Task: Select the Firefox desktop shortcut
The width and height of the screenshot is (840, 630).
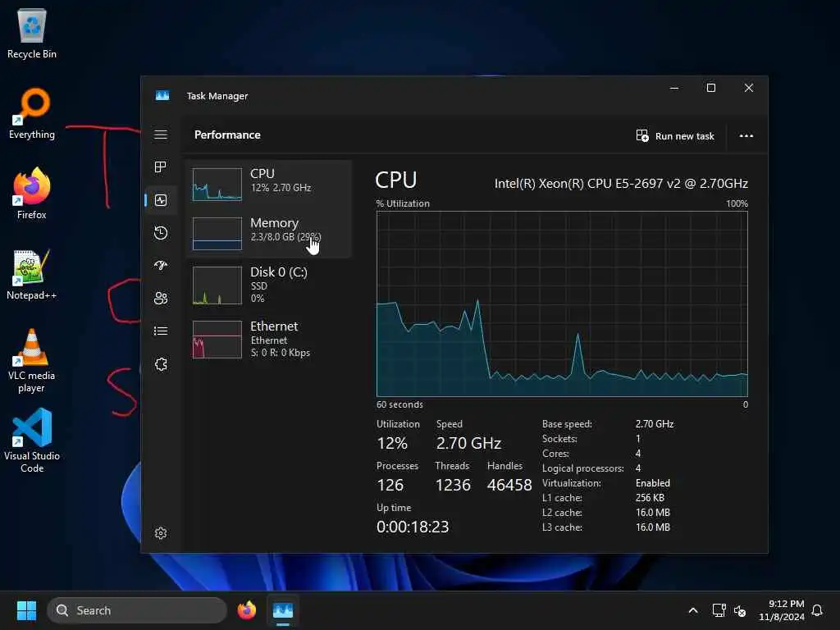Action: click(x=32, y=194)
